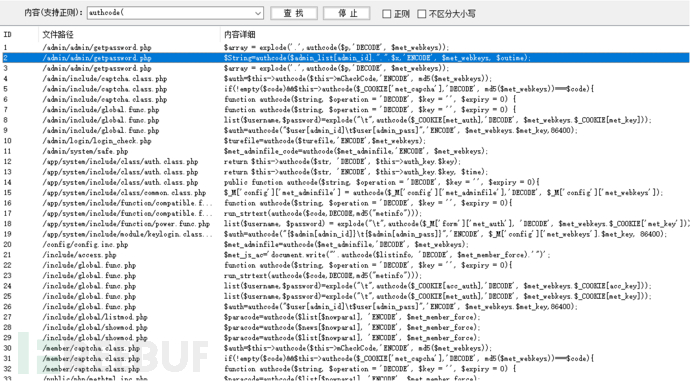Select row 7 /admin/include/global.func.php

tap(101, 110)
